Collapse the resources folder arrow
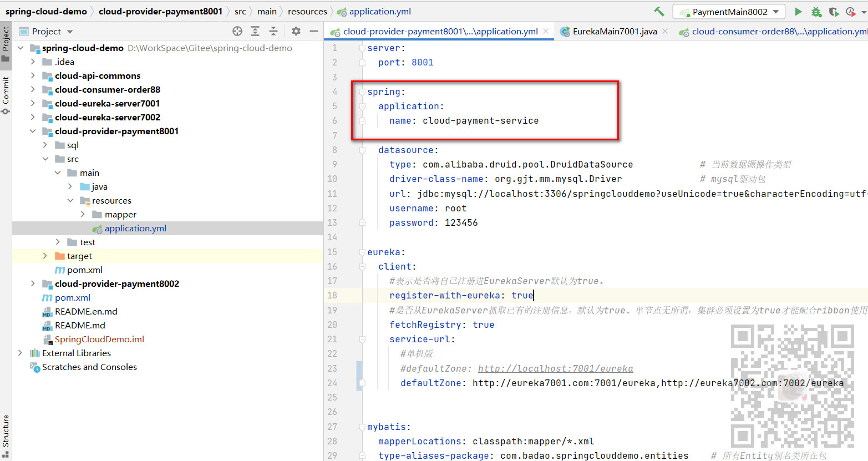 tap(70, 201)
